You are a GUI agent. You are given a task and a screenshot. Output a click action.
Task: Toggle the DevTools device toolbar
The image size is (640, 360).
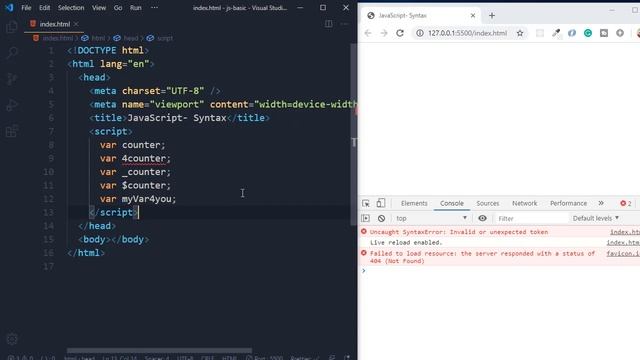pyautogui.click(x=380, y=203)
